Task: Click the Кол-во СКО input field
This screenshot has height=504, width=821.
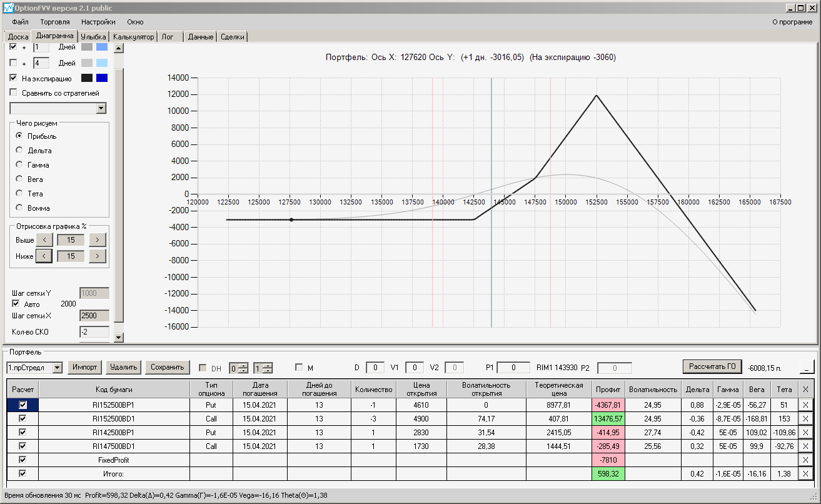Action: tap(94, 332)
